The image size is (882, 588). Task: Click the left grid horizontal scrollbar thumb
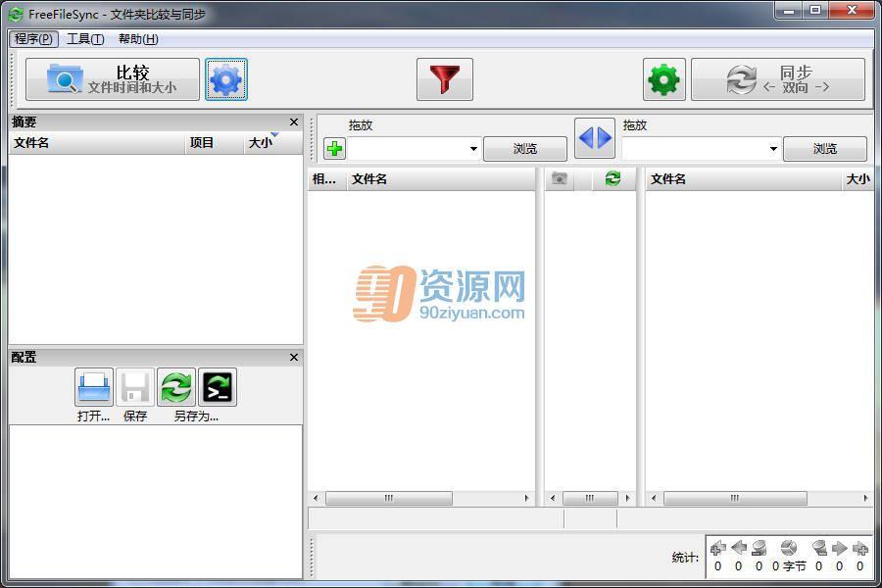(x=389, y=498)
